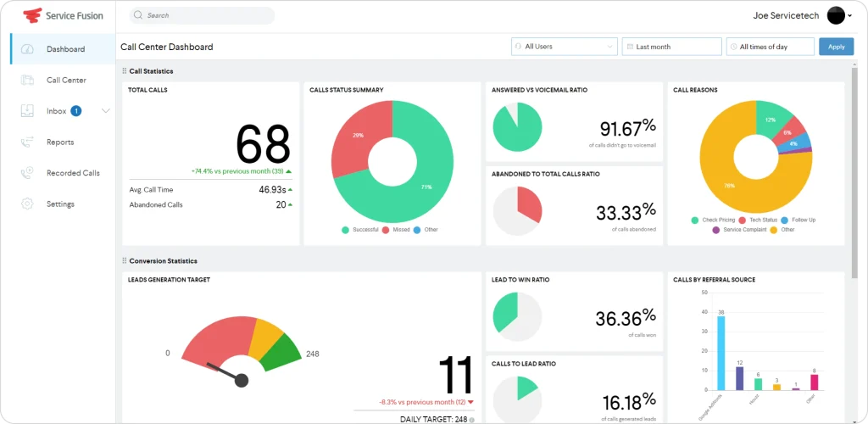Viewport: 868px width, 424px height.
Task: Click the Conversion Statistics drag handle
Action: click(x=124, y=260)
